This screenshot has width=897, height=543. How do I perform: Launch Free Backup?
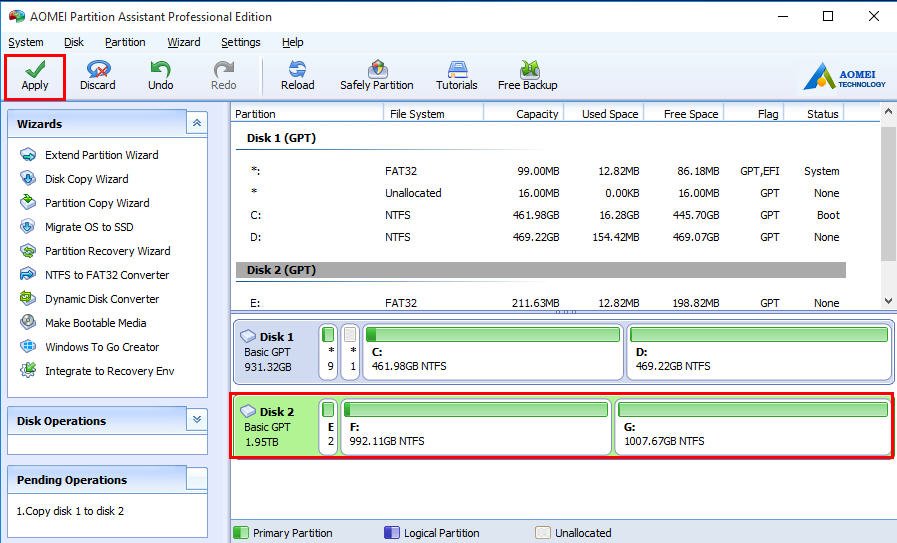tap(527, 77)
